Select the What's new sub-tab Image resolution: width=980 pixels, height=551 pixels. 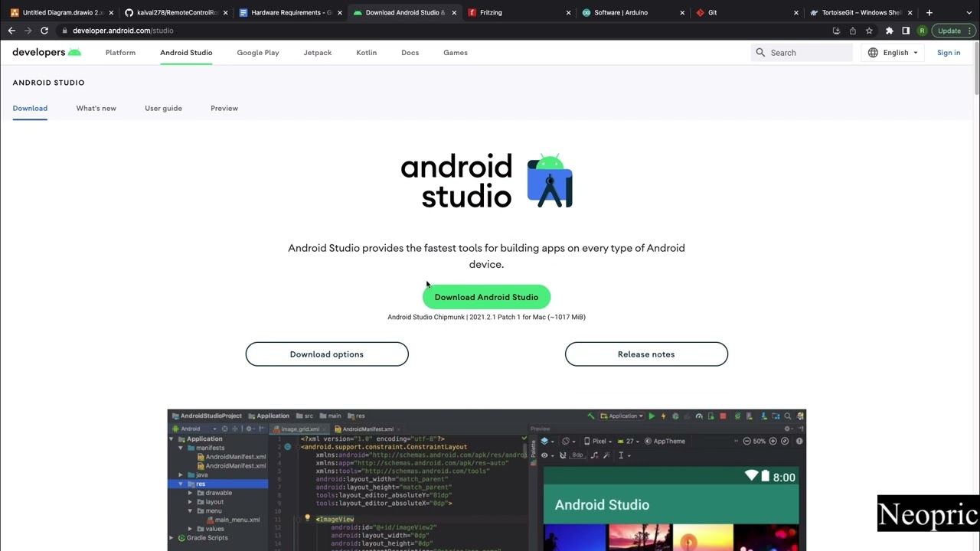pos(96,108)
